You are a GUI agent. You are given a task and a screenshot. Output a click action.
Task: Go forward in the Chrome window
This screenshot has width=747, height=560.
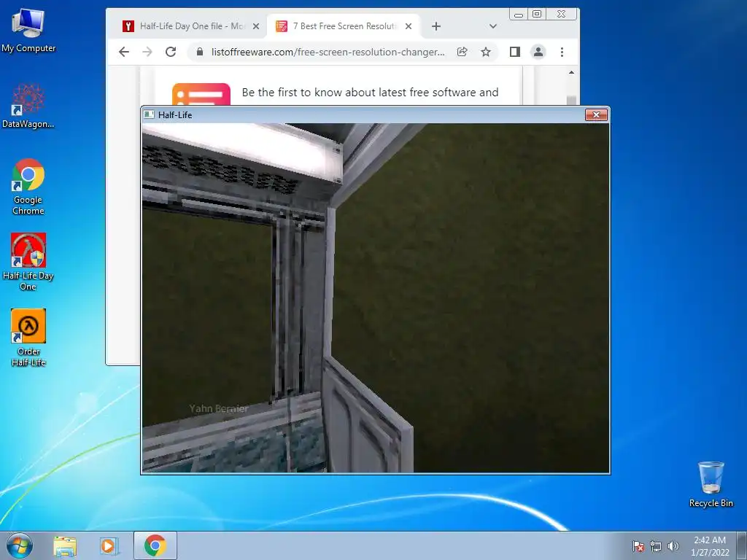147,52
